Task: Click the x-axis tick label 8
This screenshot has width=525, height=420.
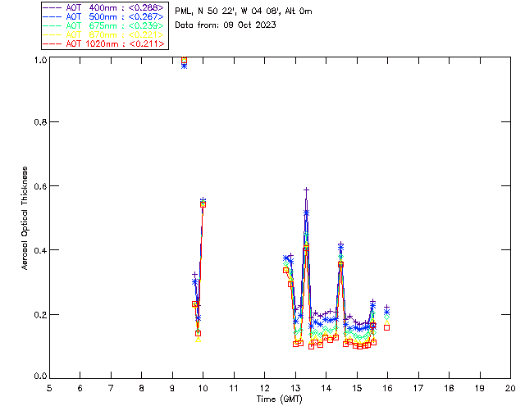Action: tap(142, 388)
